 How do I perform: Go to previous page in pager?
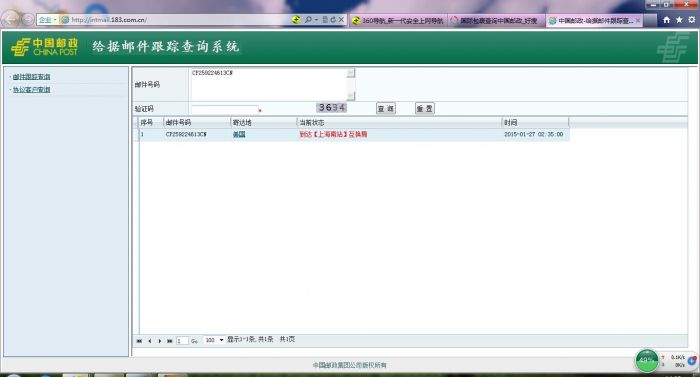click(x=150, y=341)
